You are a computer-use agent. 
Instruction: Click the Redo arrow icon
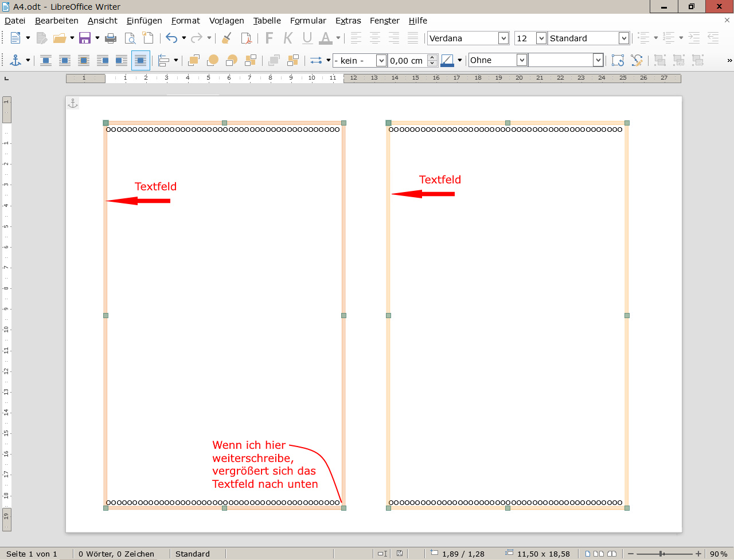coord(197,38)
